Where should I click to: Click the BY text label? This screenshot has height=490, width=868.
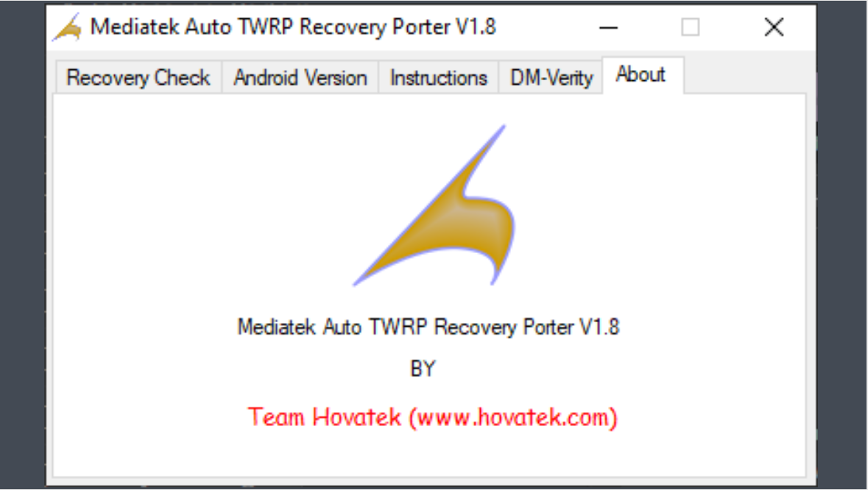coord(423,369)
